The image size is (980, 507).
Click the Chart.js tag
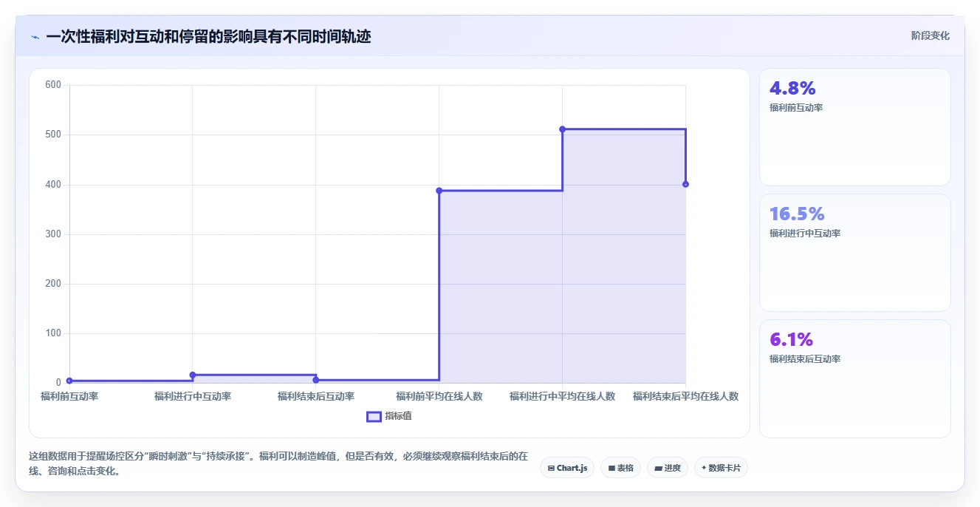[567, 468]
